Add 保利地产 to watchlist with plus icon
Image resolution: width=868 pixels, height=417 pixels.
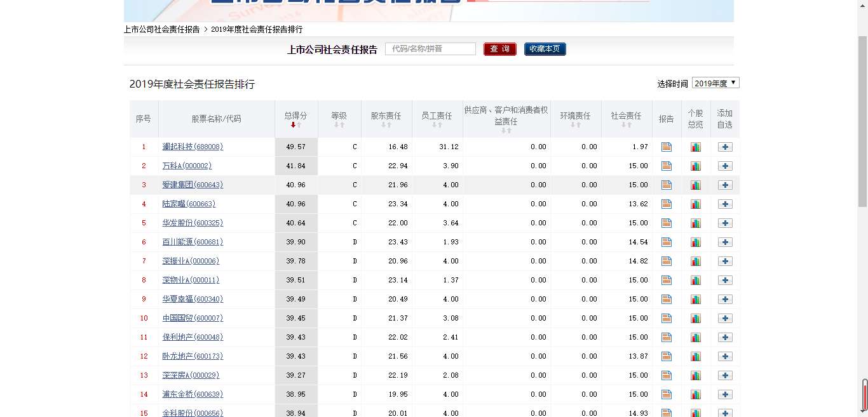725,337
